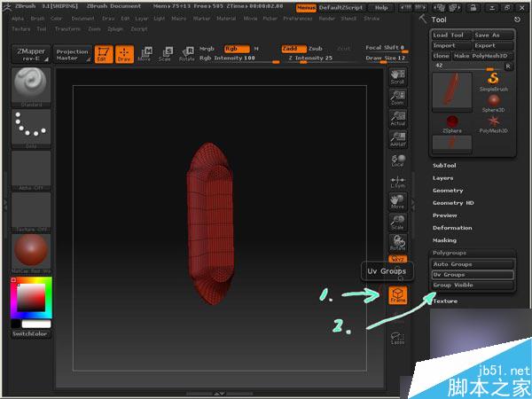The height and width of the screenshot is (399, 532).
Task: Click the Rotate icon in right shelf
Action: click(397, 243)
